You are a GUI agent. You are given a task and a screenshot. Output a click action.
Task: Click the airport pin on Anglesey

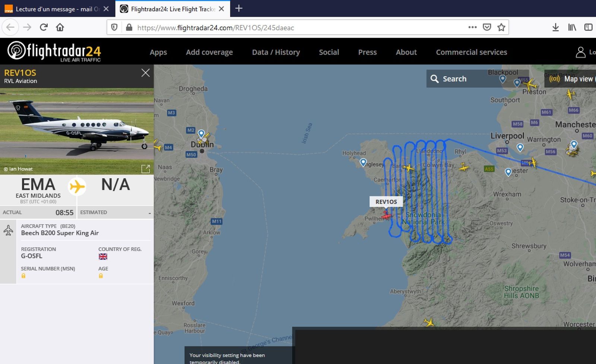[363, 162]
